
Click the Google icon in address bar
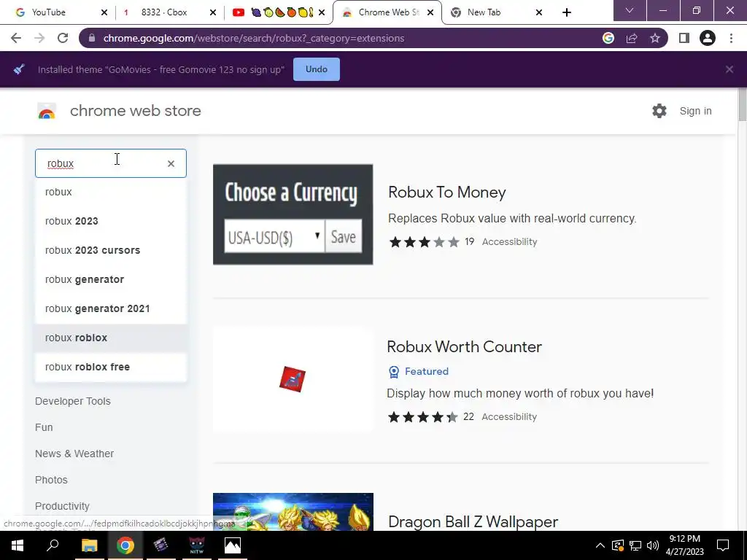tap(608, 38)
